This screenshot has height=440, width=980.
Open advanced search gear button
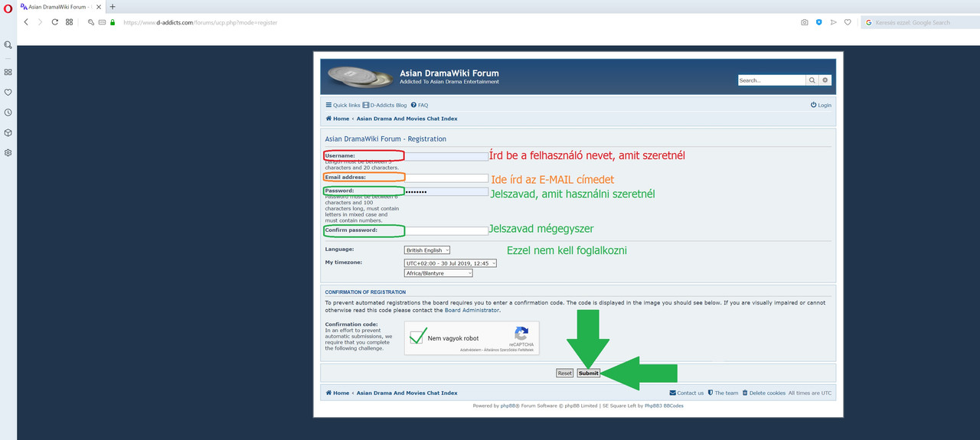click(x=825, y=80)
